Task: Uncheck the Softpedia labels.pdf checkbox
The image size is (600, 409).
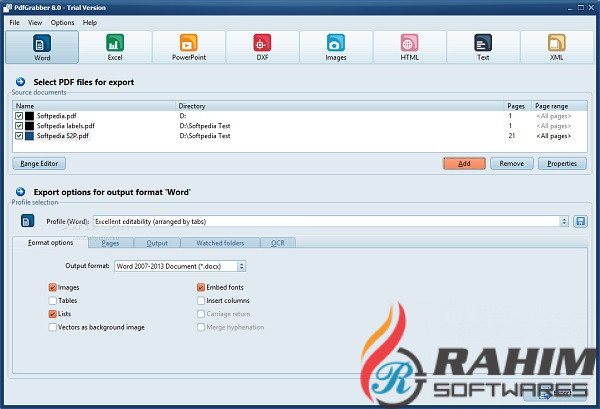Action: pyautogui.click(x=19, y=125)
